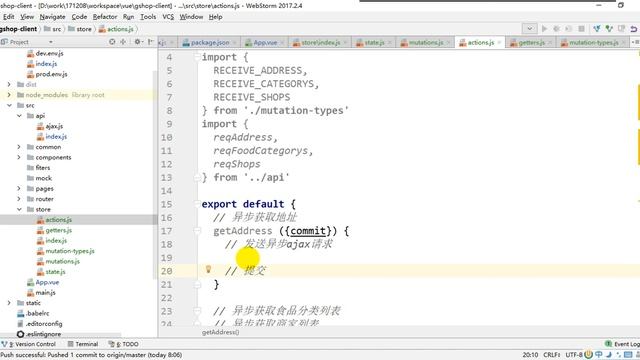
Task: Collapse the store folder
Action: tap(19, 209)
